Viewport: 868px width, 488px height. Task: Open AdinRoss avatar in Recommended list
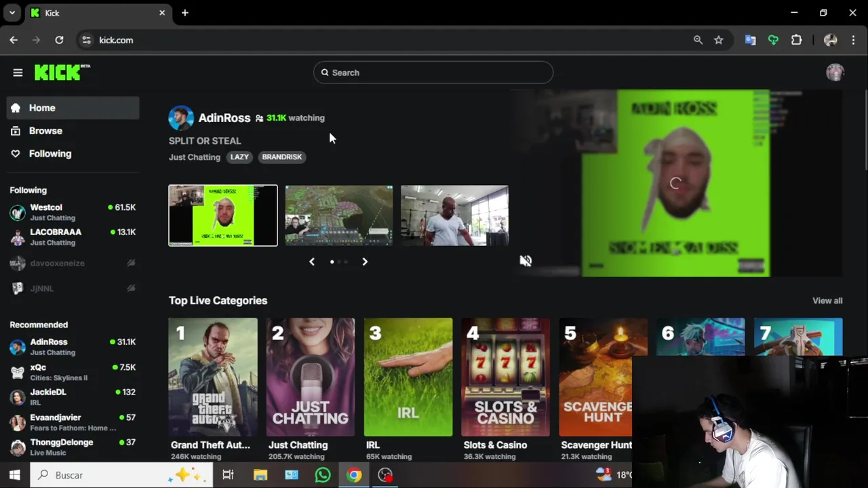[18, 347]
